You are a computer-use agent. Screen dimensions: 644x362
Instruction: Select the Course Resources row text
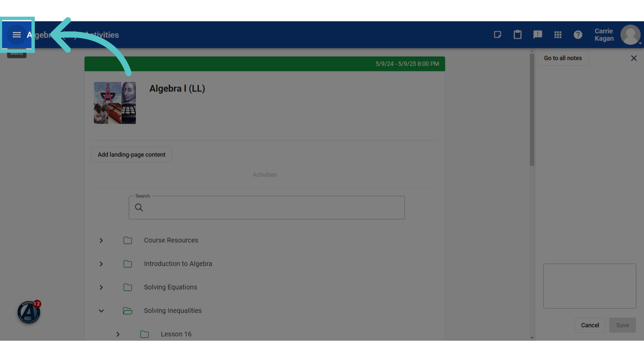171,240
